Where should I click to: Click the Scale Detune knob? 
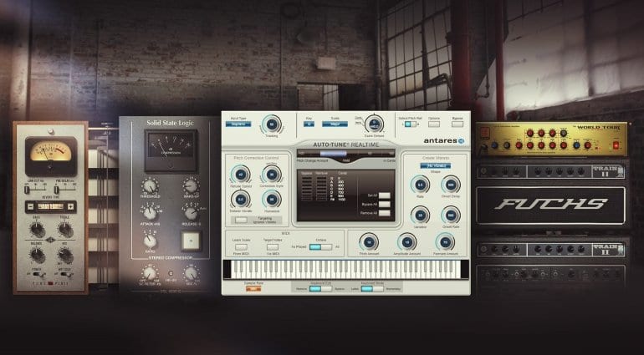374,124
